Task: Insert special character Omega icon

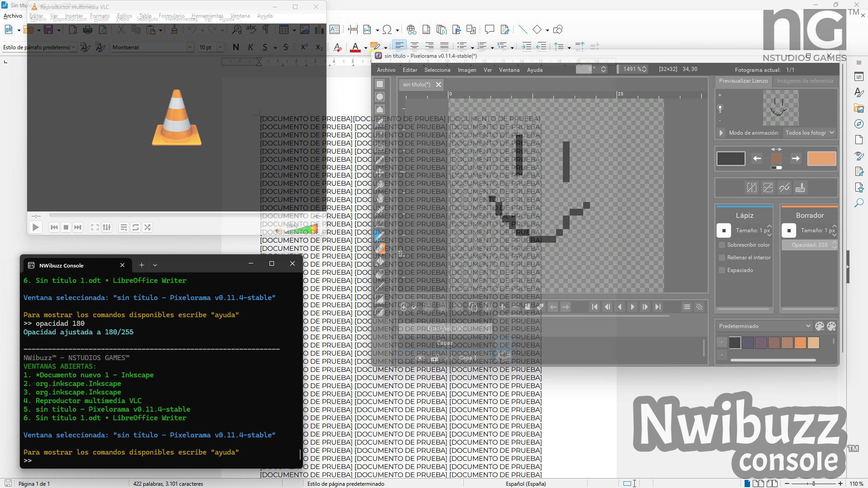Action: (x=387, y=30)
